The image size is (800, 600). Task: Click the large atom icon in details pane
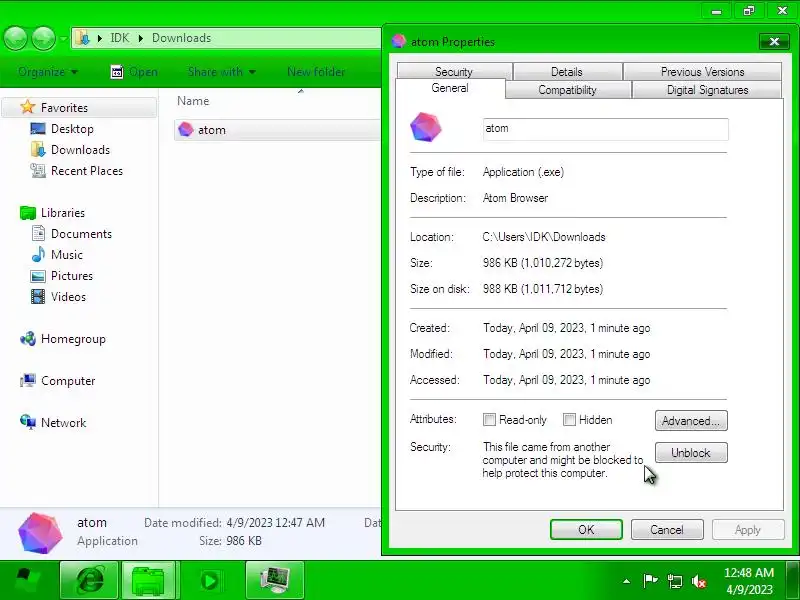coord(40,533)
